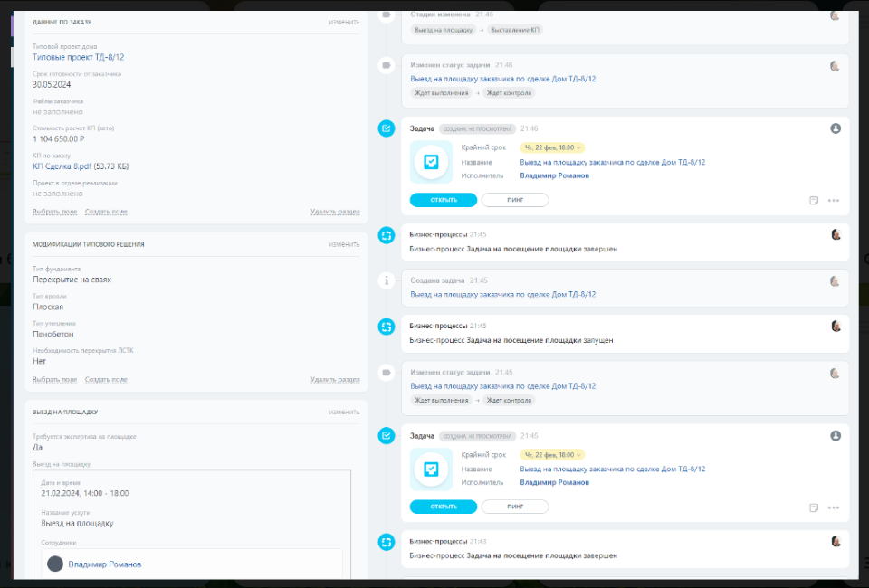The width and height of the screenshot is (869, 588).
Task: Open the 'Типовые проект ТД-8/12' link
Action: point(78,57)
